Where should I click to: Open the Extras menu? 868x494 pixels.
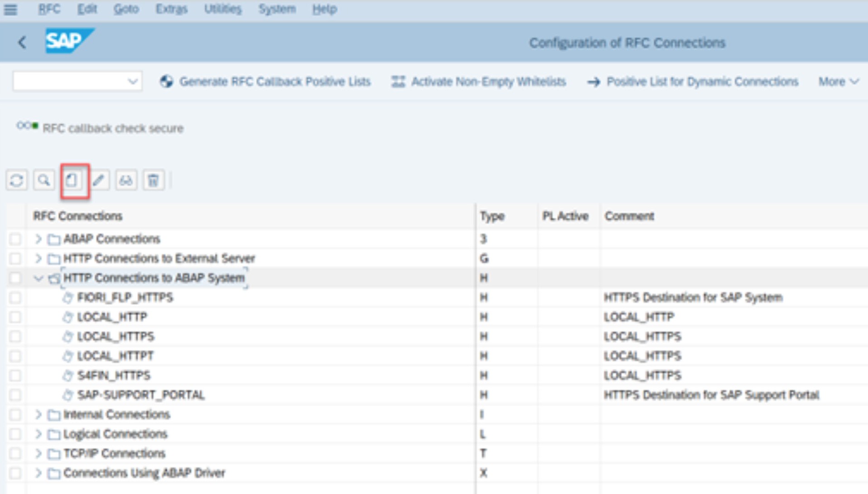171,9
